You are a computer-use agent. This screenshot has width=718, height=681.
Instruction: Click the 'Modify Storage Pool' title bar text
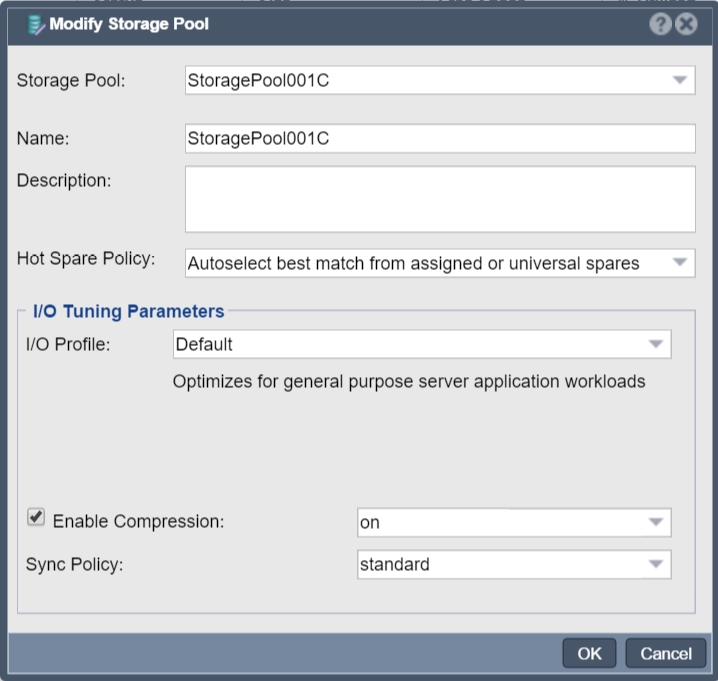[x=129, y=24]
